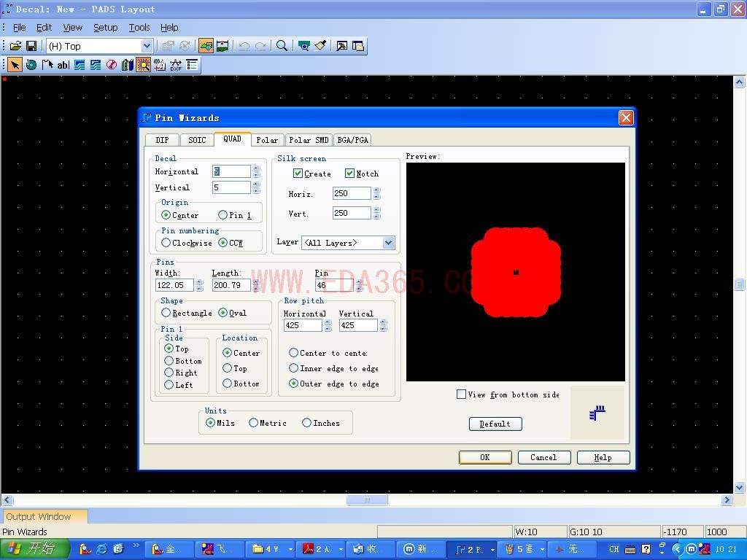Click the silk screen Horiz. spinner
Viewport: 747px width, 560px height.
[377, 193]
